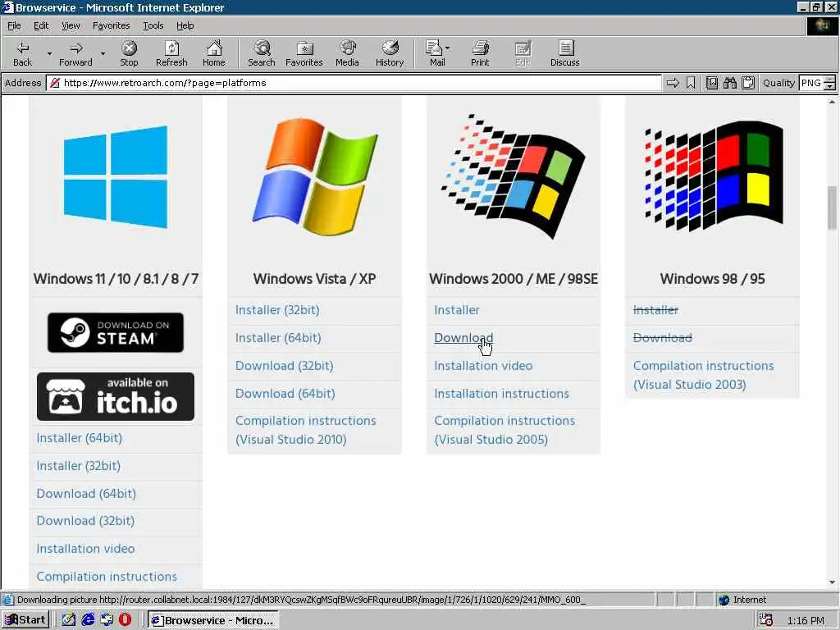Open Vista/XP Installer (32bit) link

(277, 310)
